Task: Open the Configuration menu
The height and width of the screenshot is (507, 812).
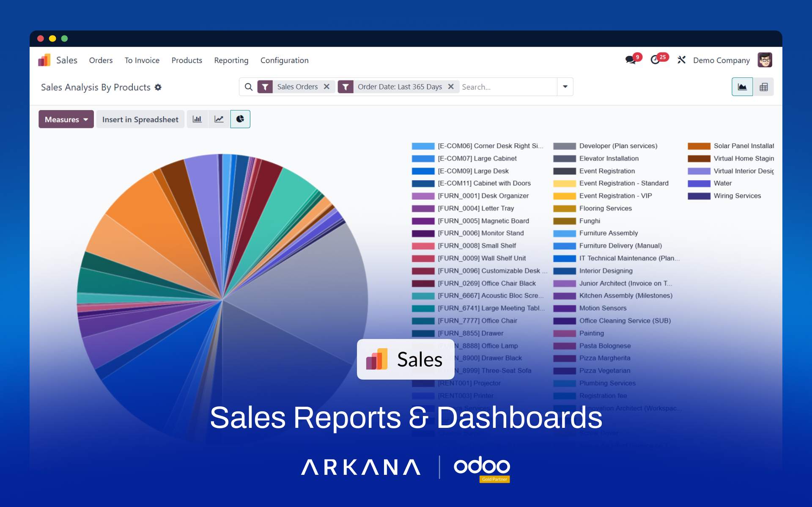Action: 285,60
